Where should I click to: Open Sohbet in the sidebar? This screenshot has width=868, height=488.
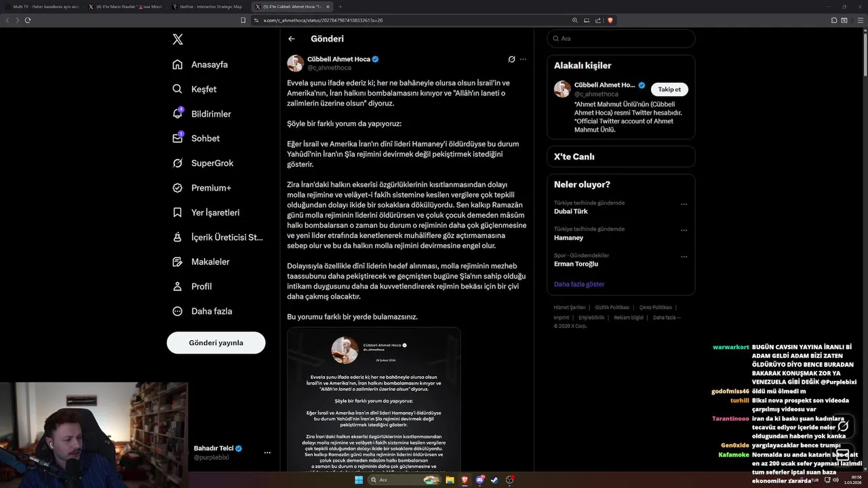point(196,138)
